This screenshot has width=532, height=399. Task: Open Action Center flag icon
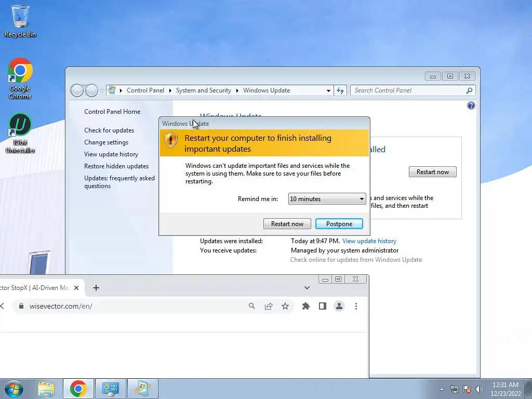[467, 389]
